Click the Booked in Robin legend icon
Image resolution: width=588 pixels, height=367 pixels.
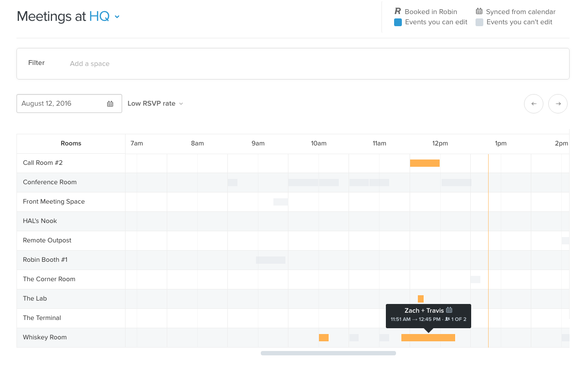[x=398, y=11]
